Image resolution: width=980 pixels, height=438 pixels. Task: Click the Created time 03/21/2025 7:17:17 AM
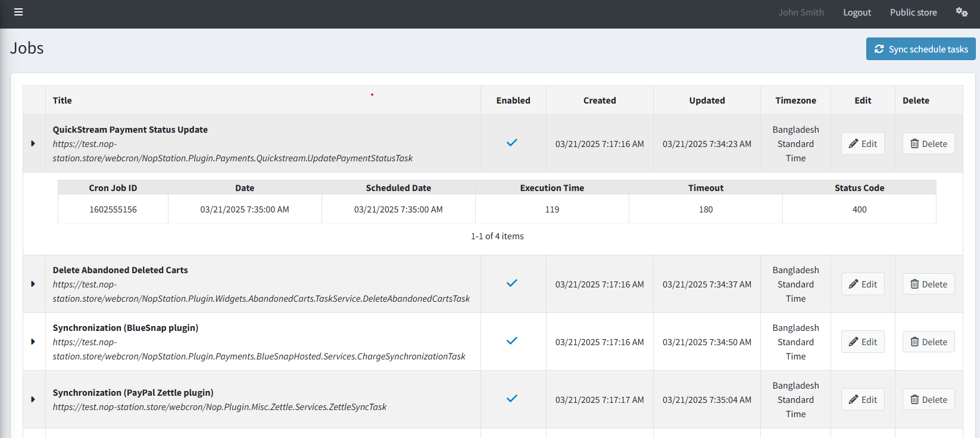[x=600, y=400]
